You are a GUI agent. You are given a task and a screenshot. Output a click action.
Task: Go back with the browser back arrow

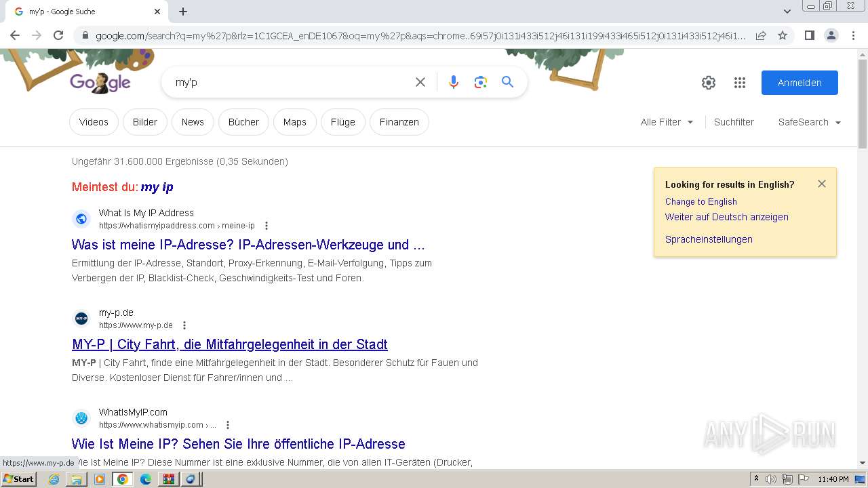coord(15,36)
